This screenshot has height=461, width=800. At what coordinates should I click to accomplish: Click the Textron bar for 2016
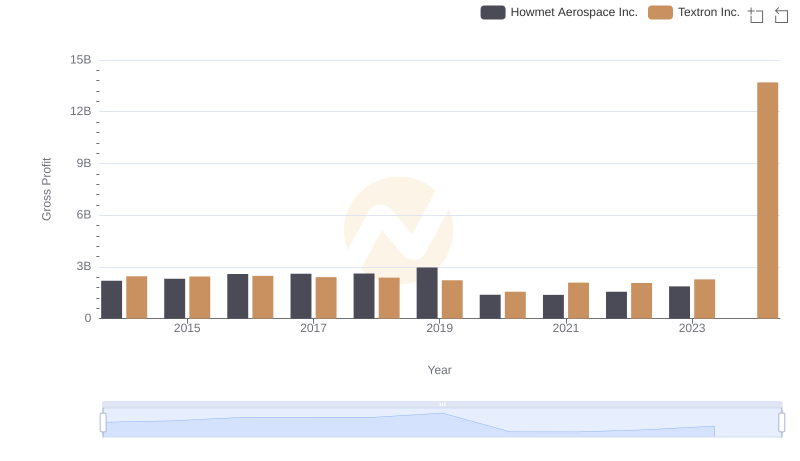[263, 297]
